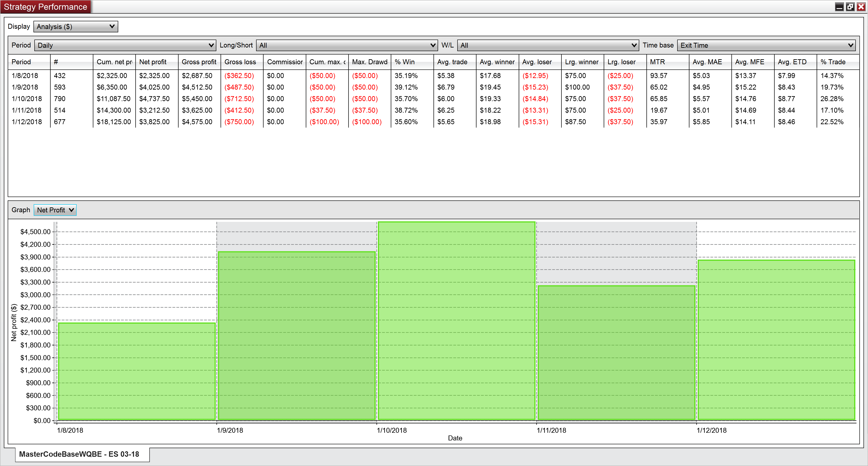
Task: Click the Avg. trade column header
Action: 455,62
